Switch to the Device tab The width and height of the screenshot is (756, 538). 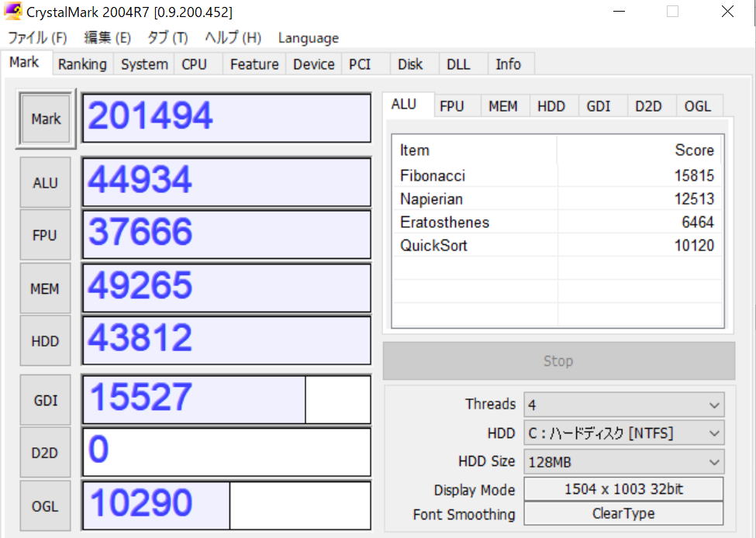coord(314,64)
